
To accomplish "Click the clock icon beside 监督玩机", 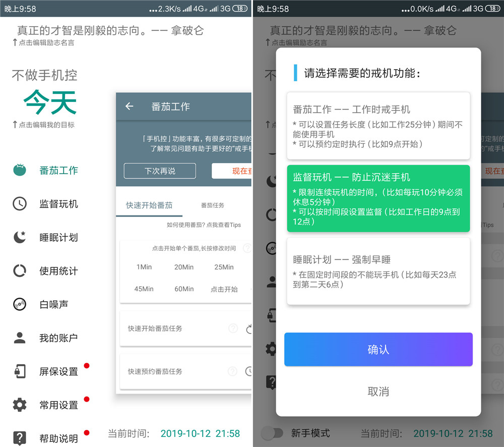I will coord(20,204).
